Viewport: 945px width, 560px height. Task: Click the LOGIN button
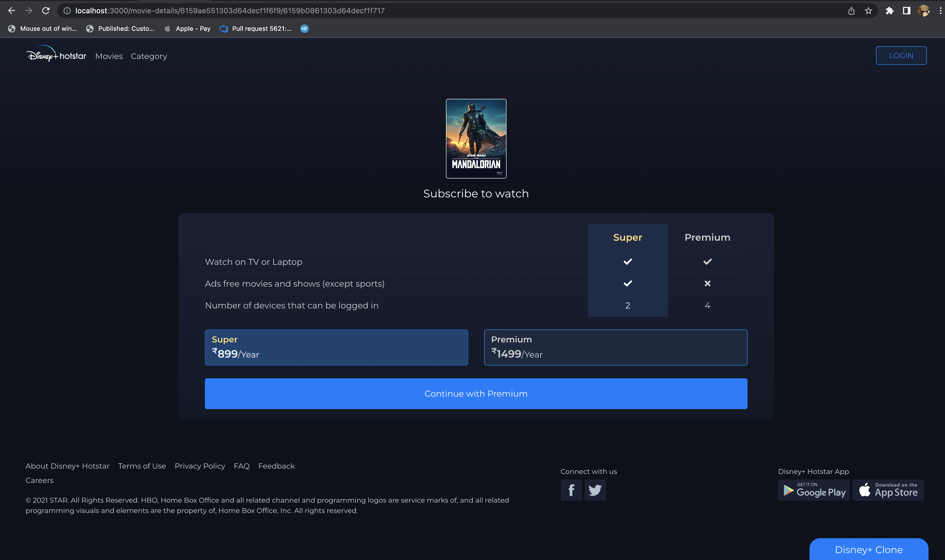click(x=901, y=55)
